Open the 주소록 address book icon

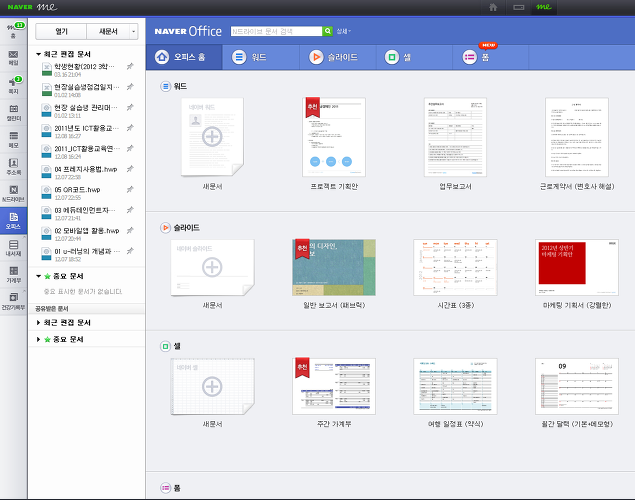click(13, 166)
